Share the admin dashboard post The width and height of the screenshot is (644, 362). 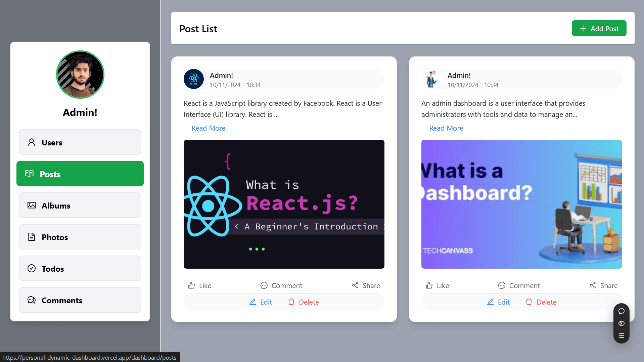(x=604, y=285)
